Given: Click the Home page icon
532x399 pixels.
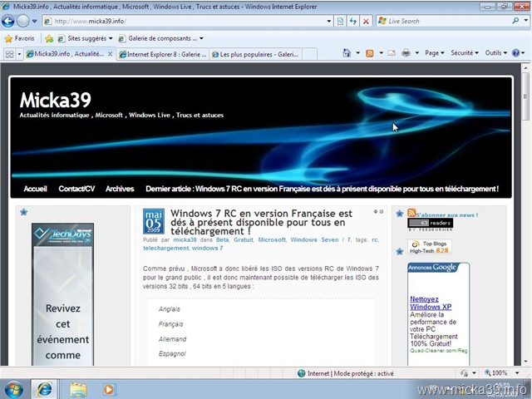Looking at the screenshot, I should pyautogui.click(x=347, y=53).
